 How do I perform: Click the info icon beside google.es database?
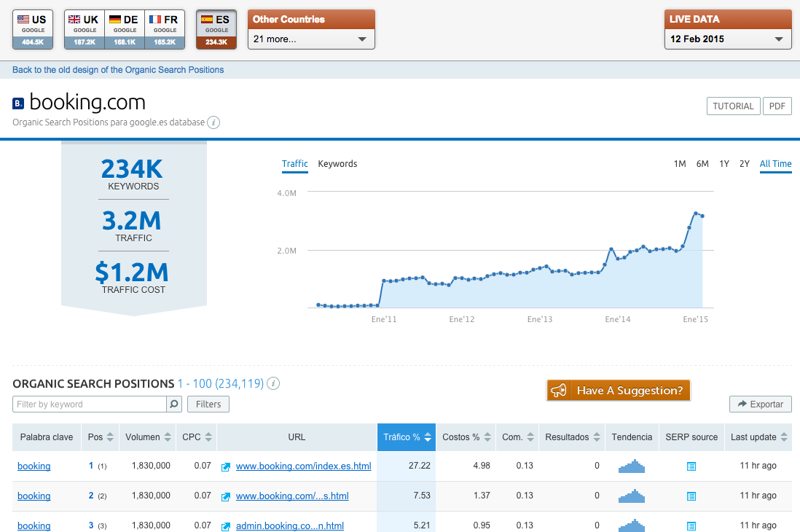point(213,122)
